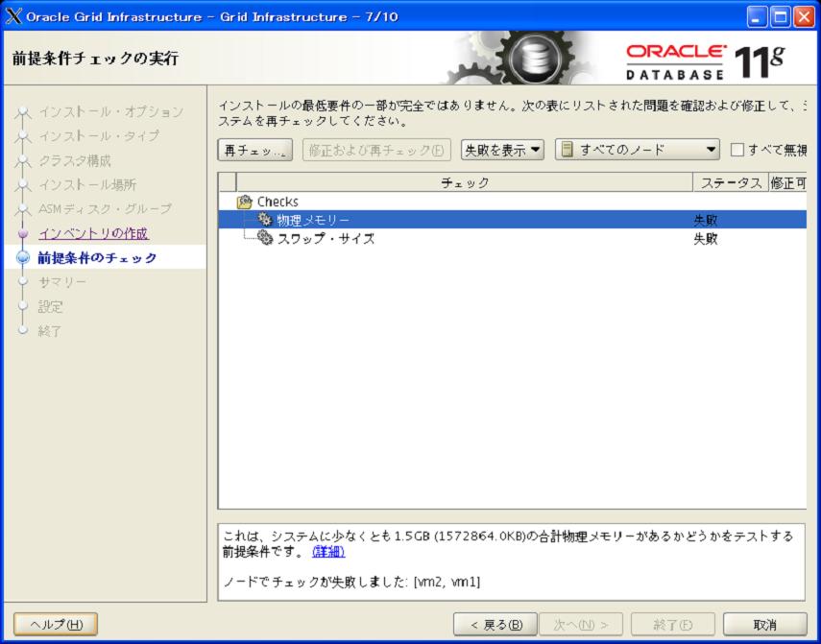Close the Oracle Grid Infrastructure window
This screenshot has height=644, width=821.
(804, 16)
